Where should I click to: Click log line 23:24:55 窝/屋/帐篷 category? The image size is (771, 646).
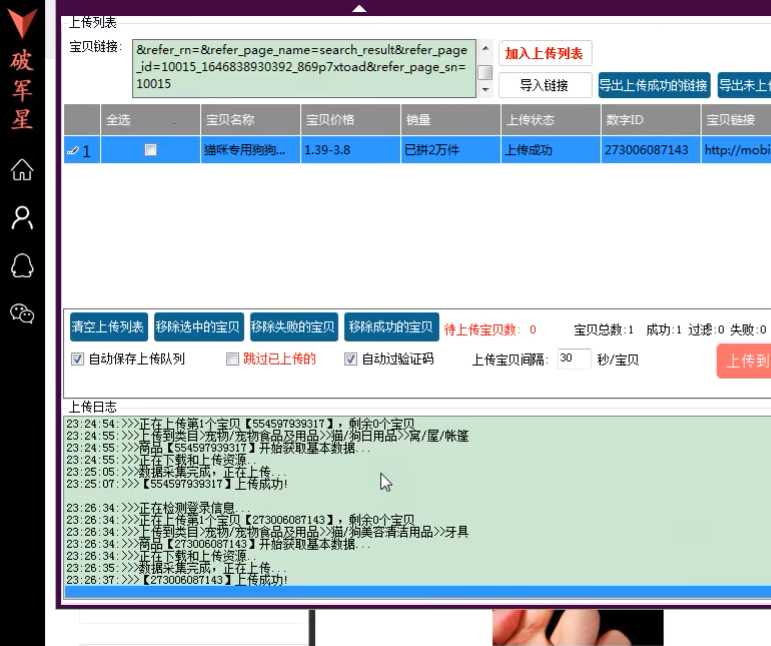pyautogui.click(x=267, y=436)
